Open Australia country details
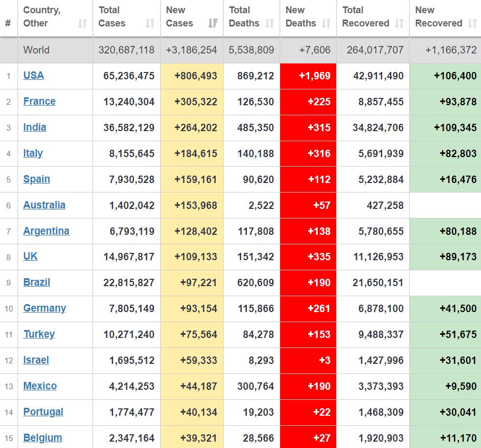 (44, 205)
